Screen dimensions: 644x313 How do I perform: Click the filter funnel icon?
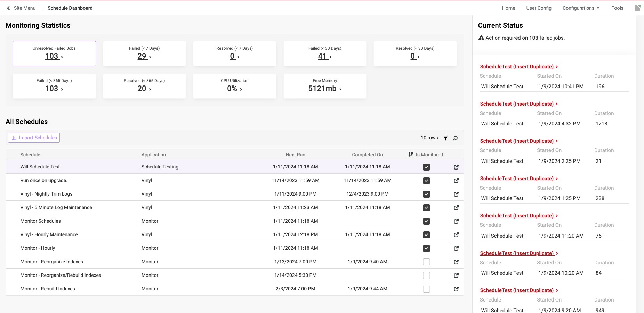pos(445,138)
